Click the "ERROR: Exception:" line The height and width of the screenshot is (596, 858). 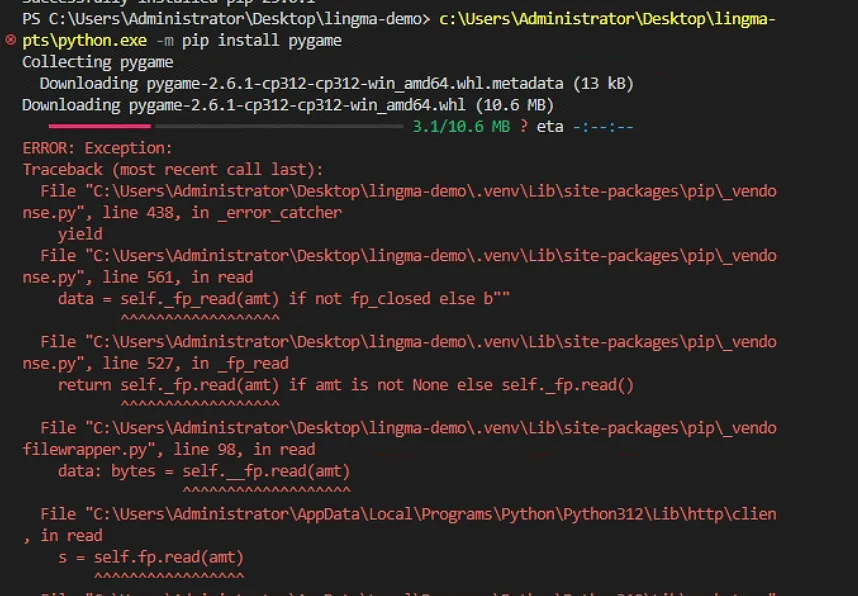click(x=97, y=148)
